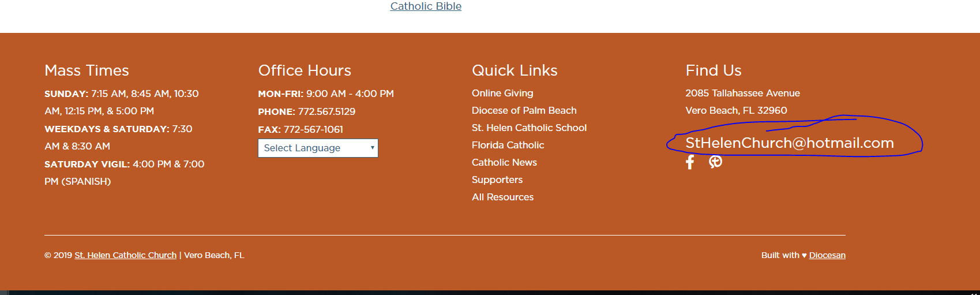Open the Diocesan link in footer
The height and width of the screenshot is (295, 980).
(x=827, y=255)
